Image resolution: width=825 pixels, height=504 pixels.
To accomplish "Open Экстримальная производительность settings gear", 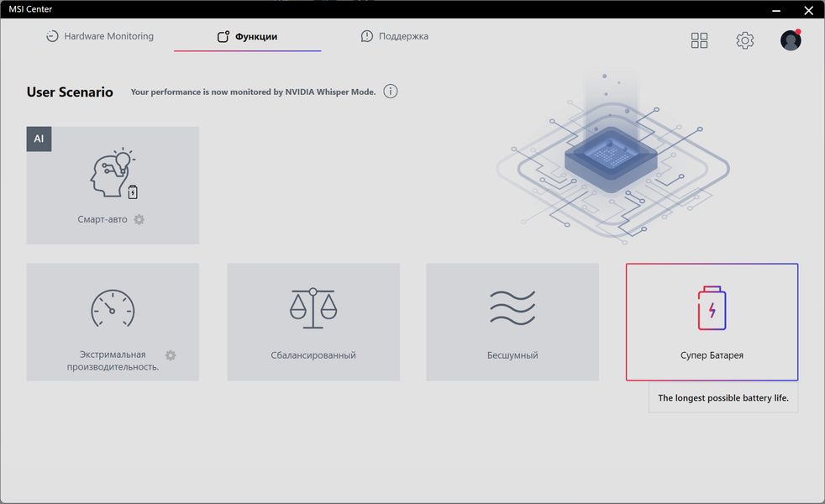I will tap(171, 355).
